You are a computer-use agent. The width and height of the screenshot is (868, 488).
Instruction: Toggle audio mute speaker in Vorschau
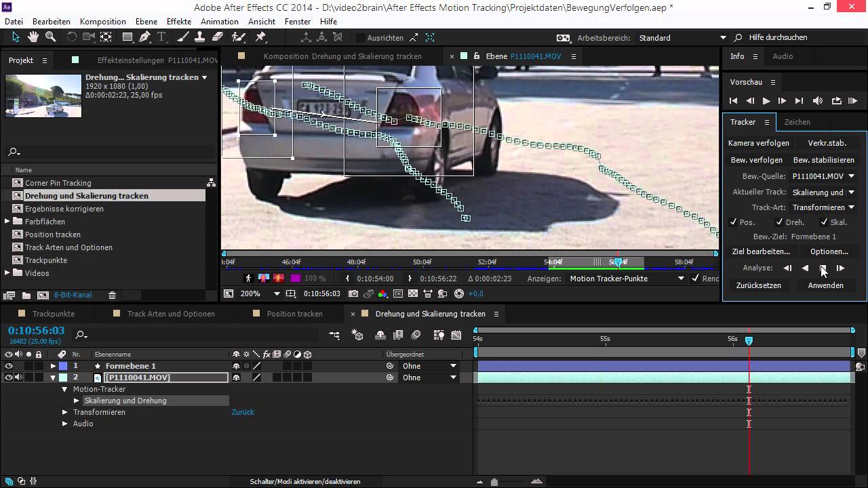pyautogui.click(x=818, y=101)
